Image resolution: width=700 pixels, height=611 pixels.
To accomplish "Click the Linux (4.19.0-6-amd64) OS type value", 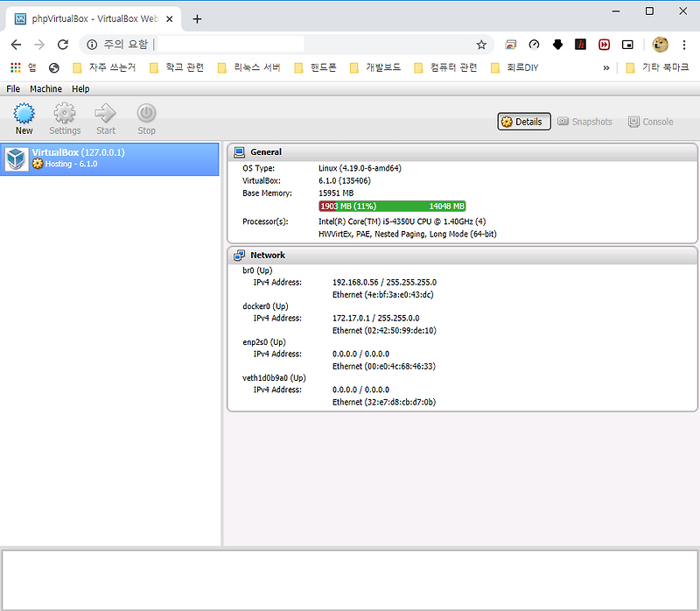I will (x=360, y=168).
